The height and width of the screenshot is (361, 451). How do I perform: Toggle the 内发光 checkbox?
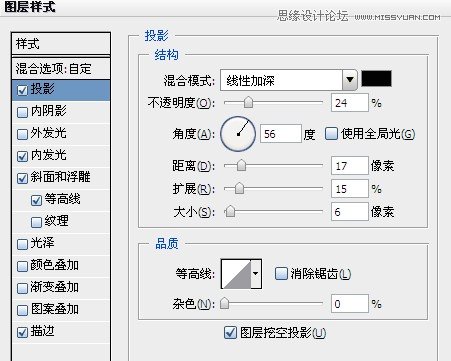(x=22, y=156)
